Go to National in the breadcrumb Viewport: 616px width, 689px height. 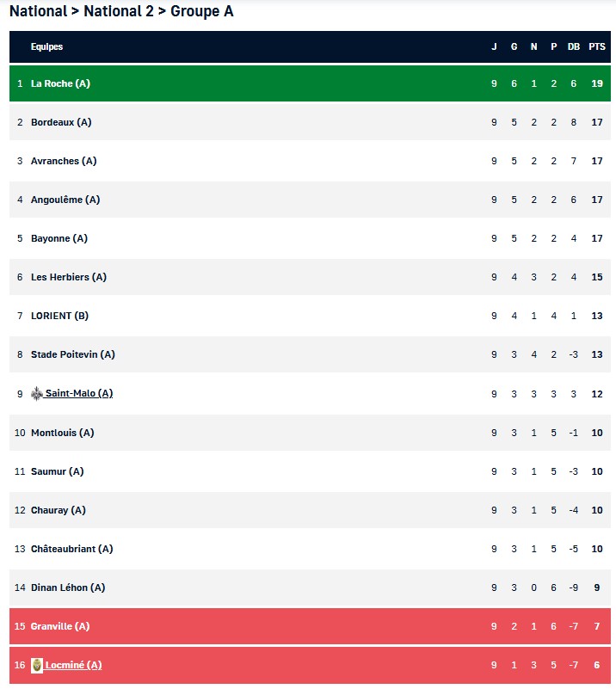(x=38, y=11)
